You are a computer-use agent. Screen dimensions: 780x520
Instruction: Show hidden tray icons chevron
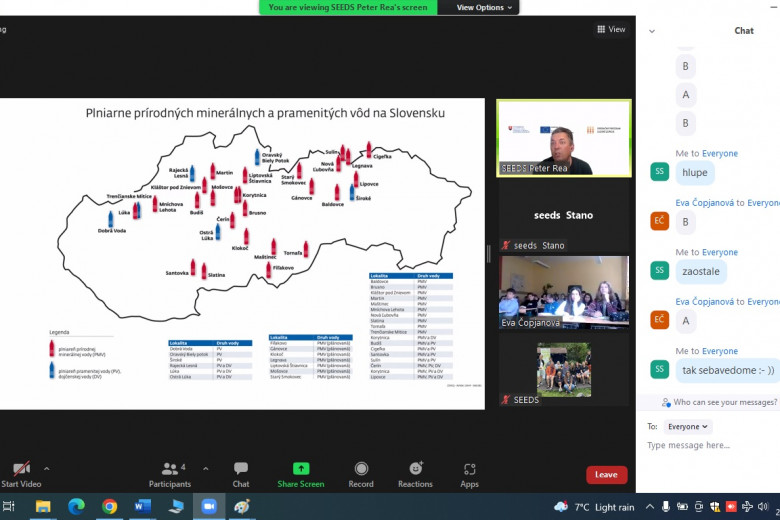point(650,507)
